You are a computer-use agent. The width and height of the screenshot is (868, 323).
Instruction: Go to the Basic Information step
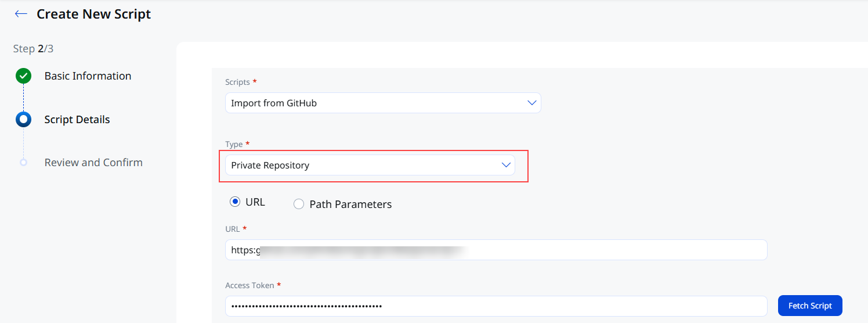click(88, 76)
